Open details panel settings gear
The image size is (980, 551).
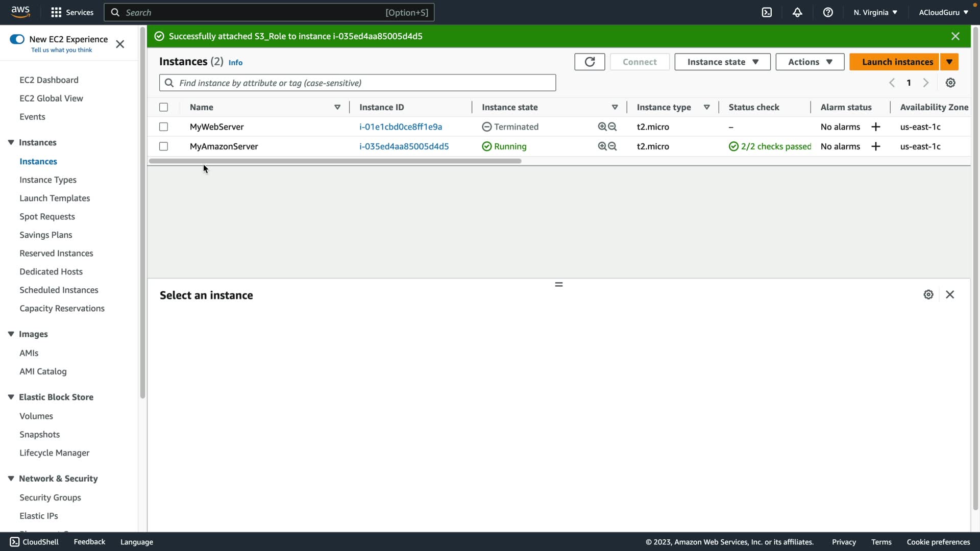pyautogui.click(x=928, y=295)
